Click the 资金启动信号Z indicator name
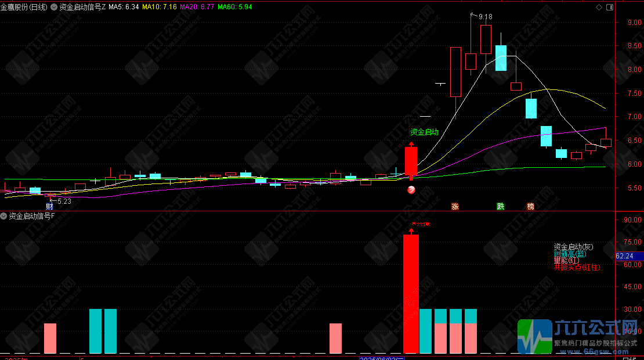Screen dimensions: 644x360 tap(82, 7)
